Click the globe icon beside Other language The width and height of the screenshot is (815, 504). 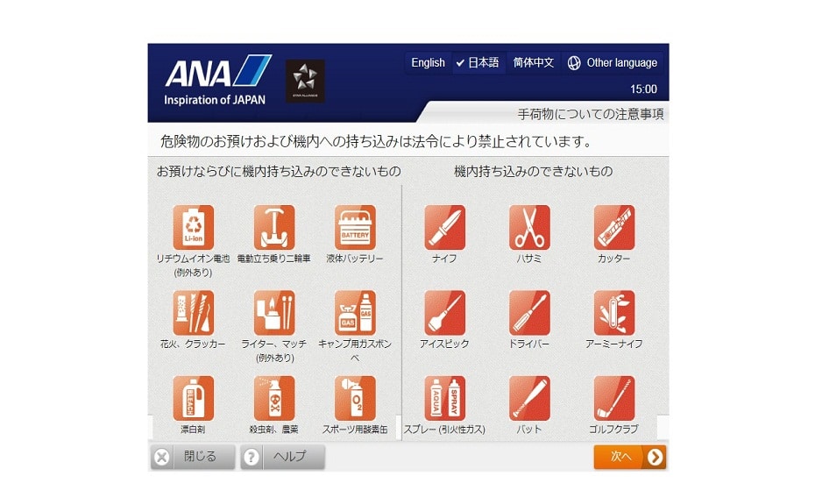coord(574,63)
